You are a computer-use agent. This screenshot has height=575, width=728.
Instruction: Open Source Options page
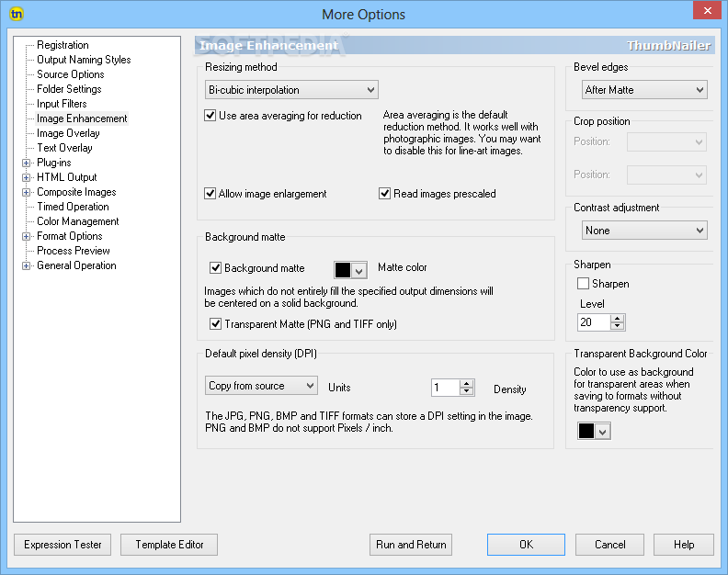(71, 74)
